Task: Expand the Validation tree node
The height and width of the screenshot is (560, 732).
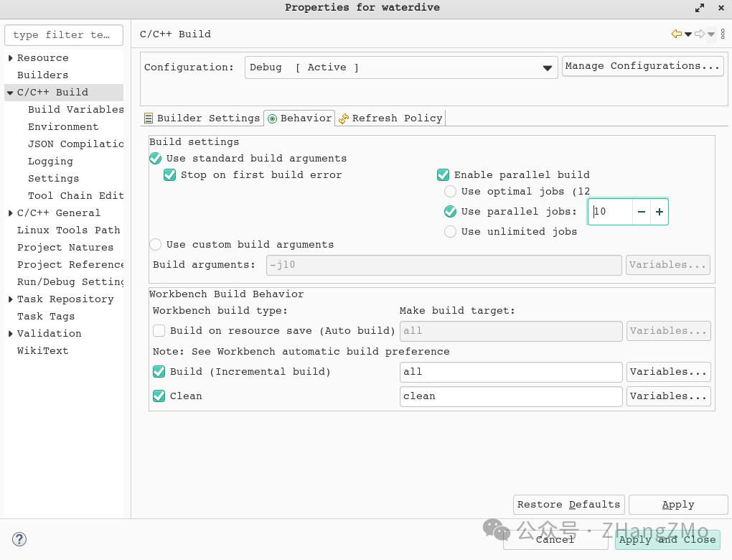Action: (10, 333)
